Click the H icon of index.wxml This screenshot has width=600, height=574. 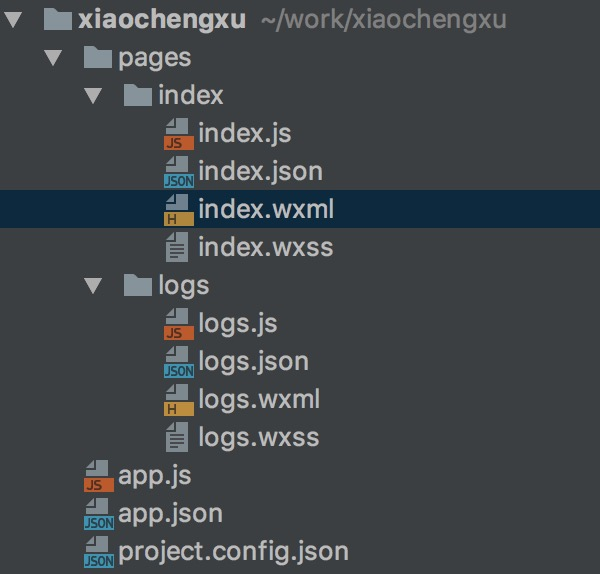click(x=179, y=209)
